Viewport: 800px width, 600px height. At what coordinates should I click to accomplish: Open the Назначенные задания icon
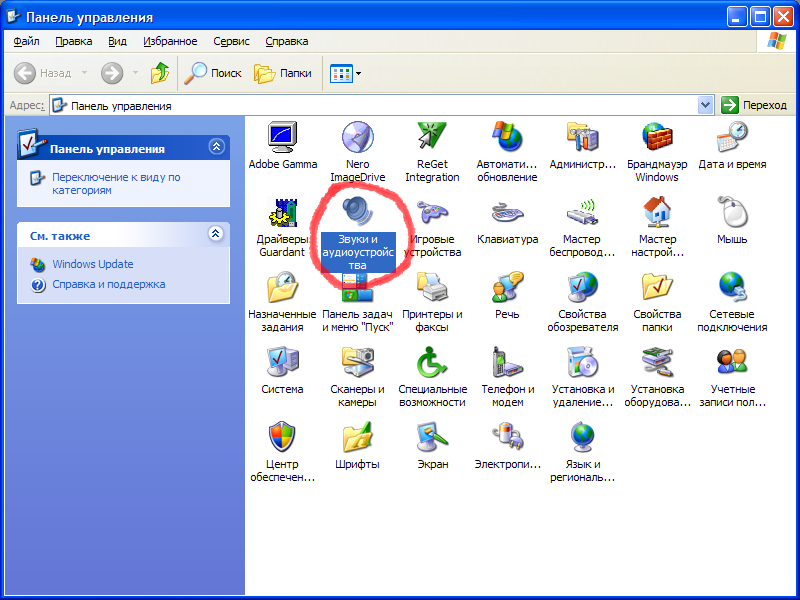(x=282, y=287)
